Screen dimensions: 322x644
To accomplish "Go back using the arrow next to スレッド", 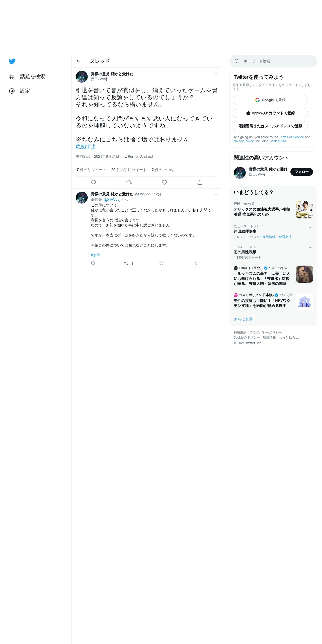I will pyautogui.click(x=78, y=61).
